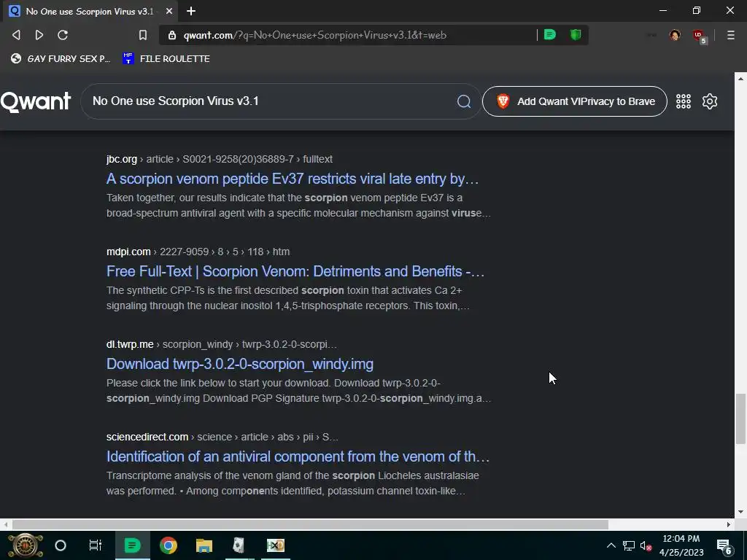Show hidden system tray icons

point(611,545)
